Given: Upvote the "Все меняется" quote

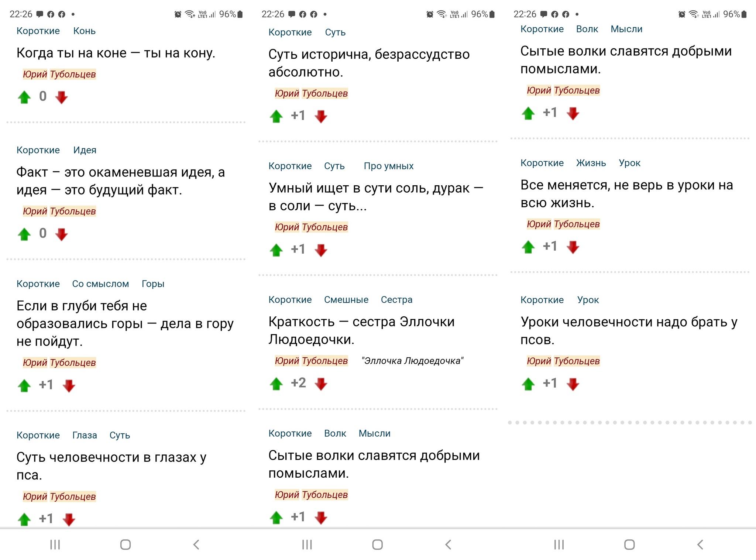Looking at the screenshot, I should [528, 247].
